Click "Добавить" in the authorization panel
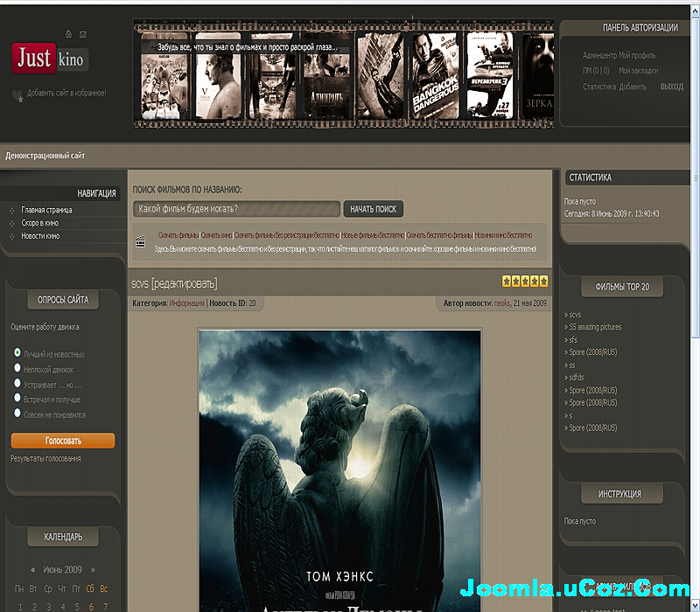 [632, 87]
